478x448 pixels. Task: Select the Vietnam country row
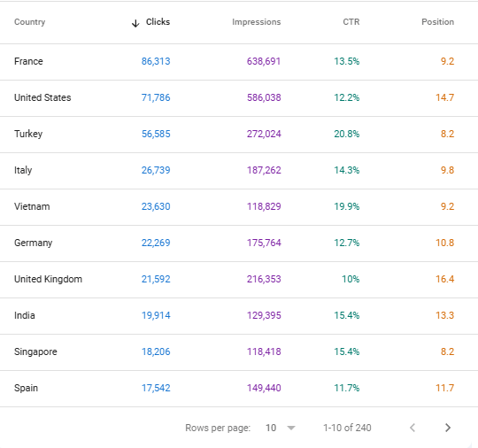[x=239, y=207]
